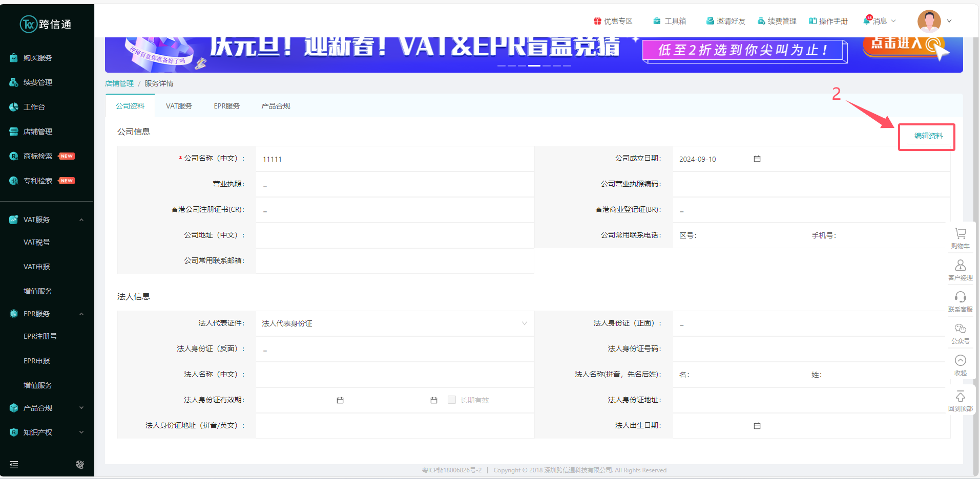Switch to the 产品合规 tab
This screenshot has width=980, height=479.
coord(275,105)
